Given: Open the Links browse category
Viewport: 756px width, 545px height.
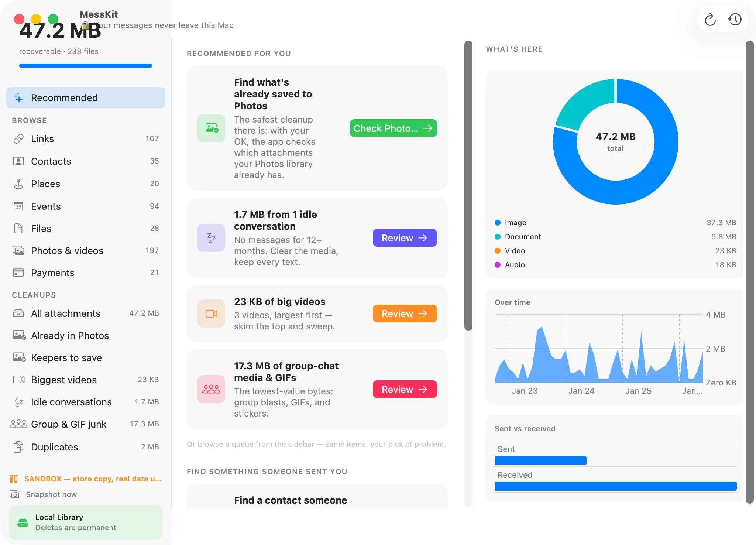Looking at the screenshot, I should coord(86,139).
